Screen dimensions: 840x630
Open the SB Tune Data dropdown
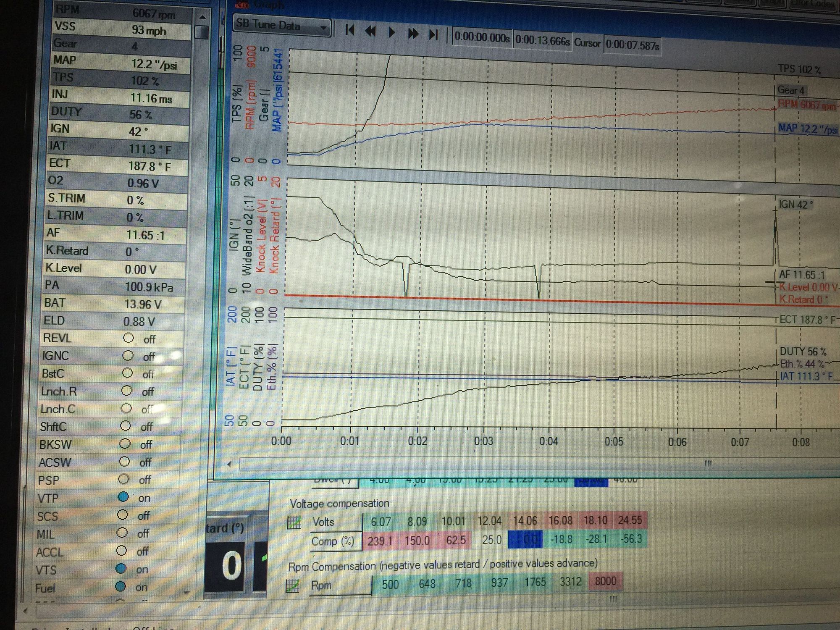323,28
